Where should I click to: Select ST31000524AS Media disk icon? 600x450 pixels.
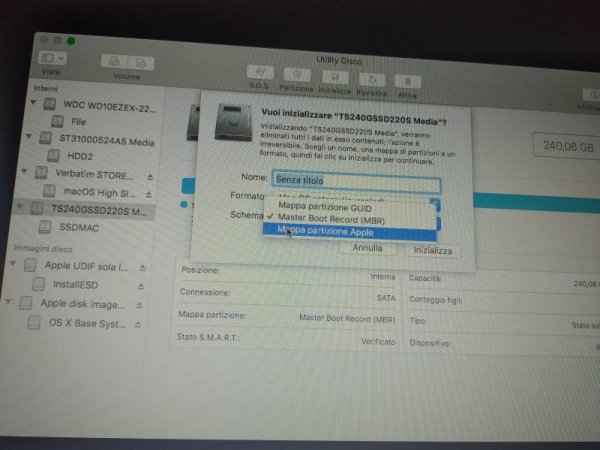click(x=45, y=138)
